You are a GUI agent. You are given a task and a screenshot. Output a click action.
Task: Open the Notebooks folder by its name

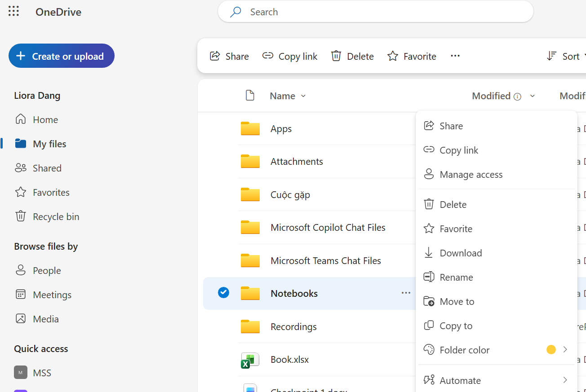294,294
